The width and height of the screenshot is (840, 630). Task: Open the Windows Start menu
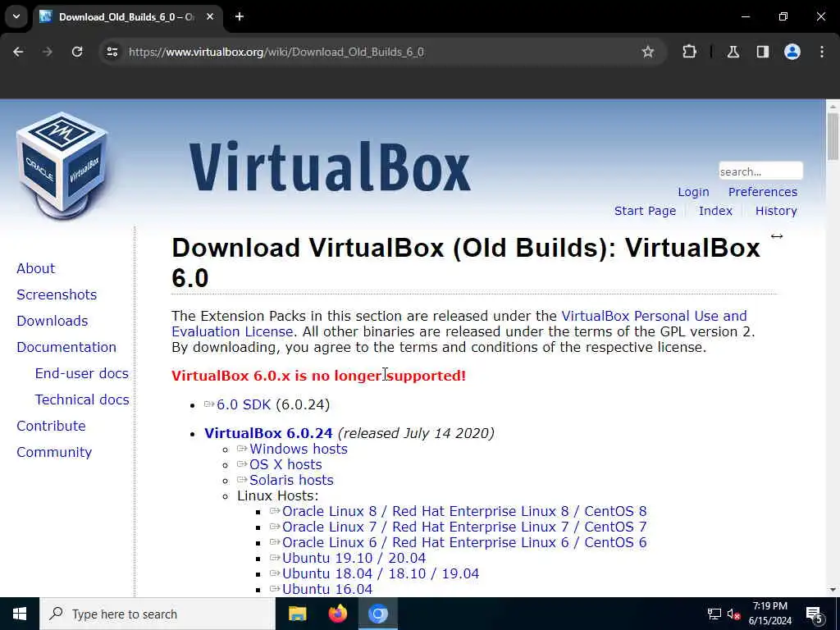pos(20,614)
